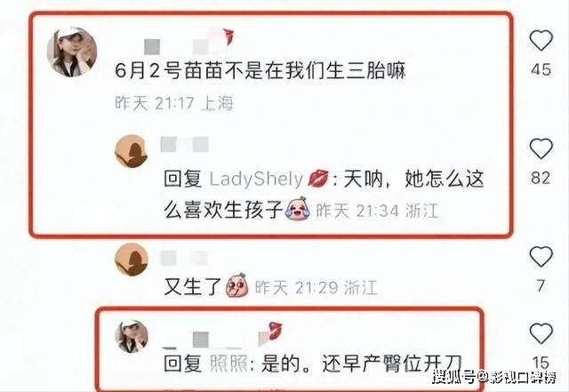The image size is (569, 392).
Task: Click the '6月2号苗苗不是在我们生三胎嘛' comment text
Action: pos(260,70)
